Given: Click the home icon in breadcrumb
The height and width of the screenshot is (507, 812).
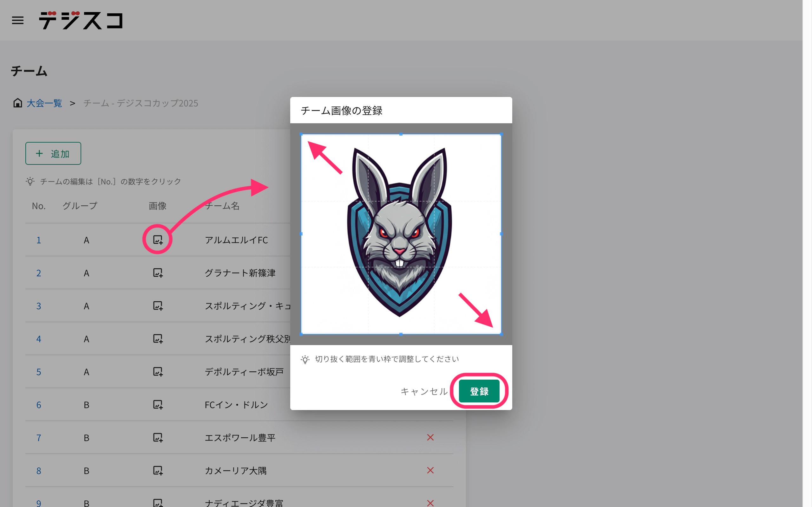Looking at the screenshot, I should coord(17,103).
